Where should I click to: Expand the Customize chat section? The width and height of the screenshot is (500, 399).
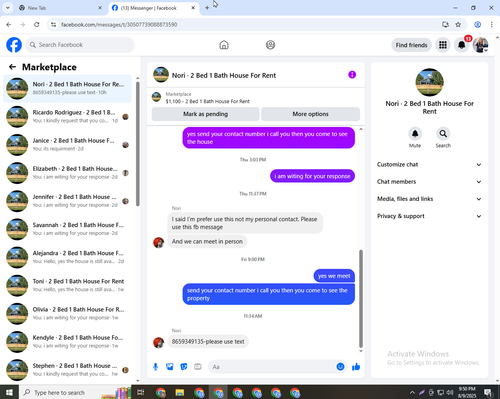point(429,164)
